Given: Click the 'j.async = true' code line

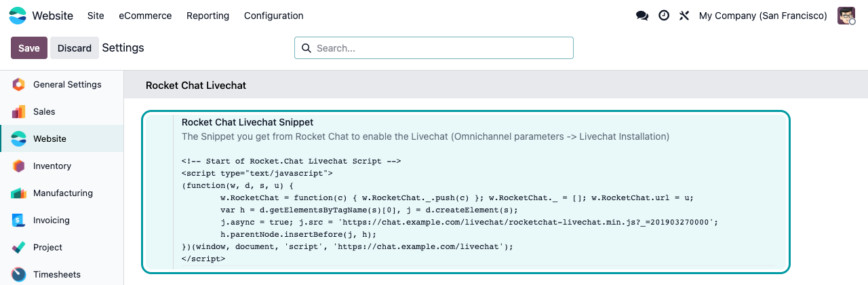Looking at the screenshot, I should [x=469, y=222].
